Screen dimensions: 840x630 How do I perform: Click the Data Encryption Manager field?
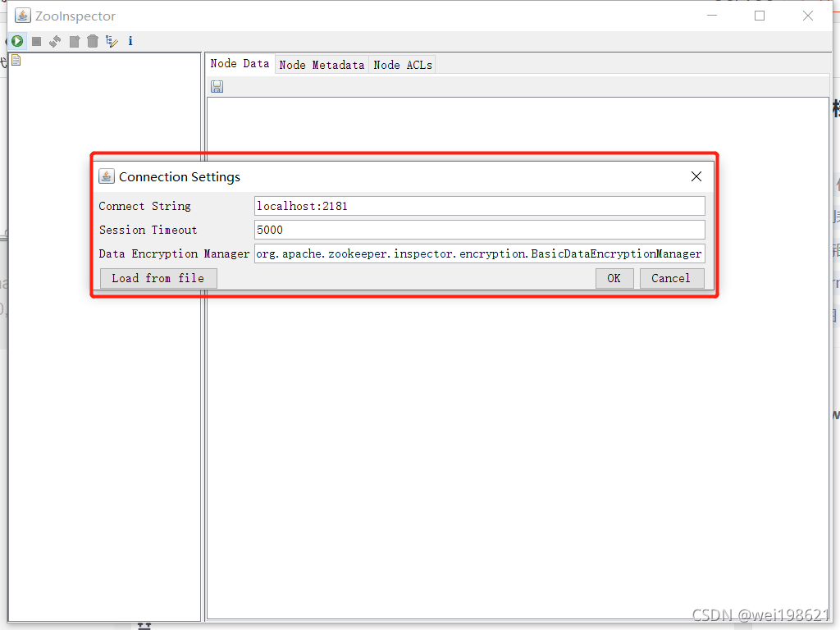pyautogui.click(x=479, y=253)
